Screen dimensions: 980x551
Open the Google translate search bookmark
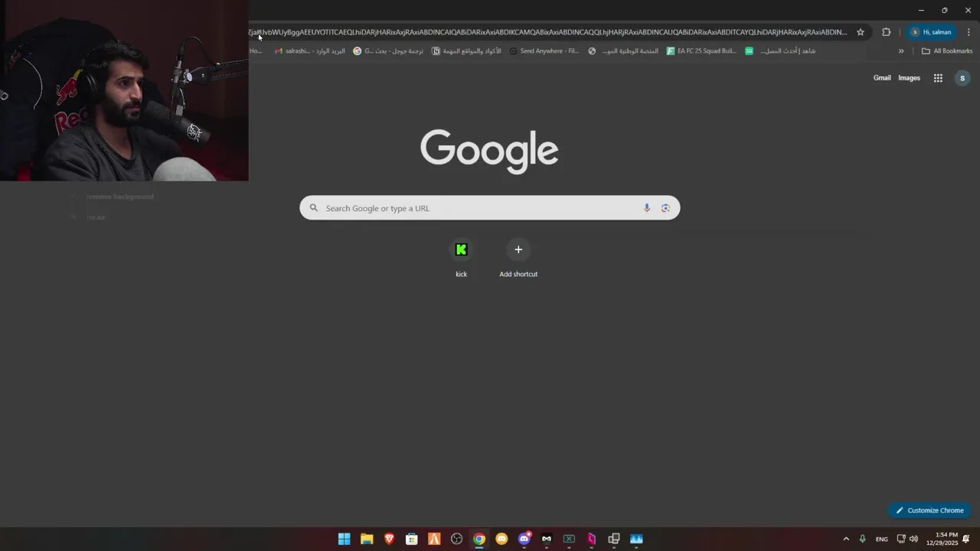[388, 51]
